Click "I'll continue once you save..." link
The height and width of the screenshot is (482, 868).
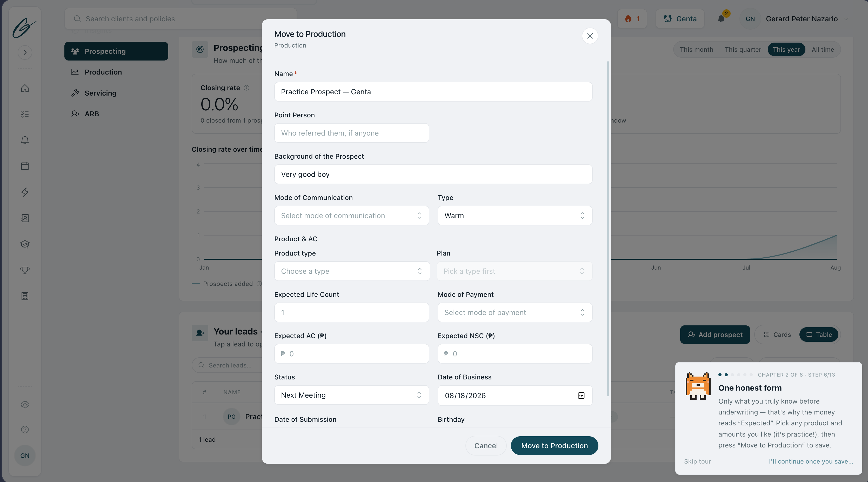[x=811, y=461]
